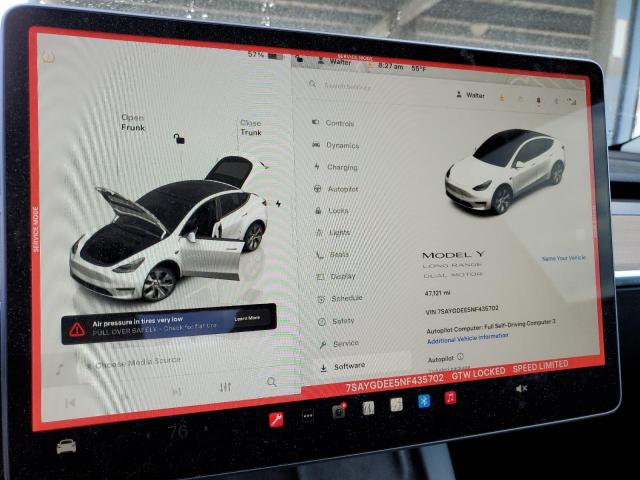Image resolution: width=640 pixels, height=480 pixels.
Task: Tap the red wrench service icon
Action: coord(276,419)
